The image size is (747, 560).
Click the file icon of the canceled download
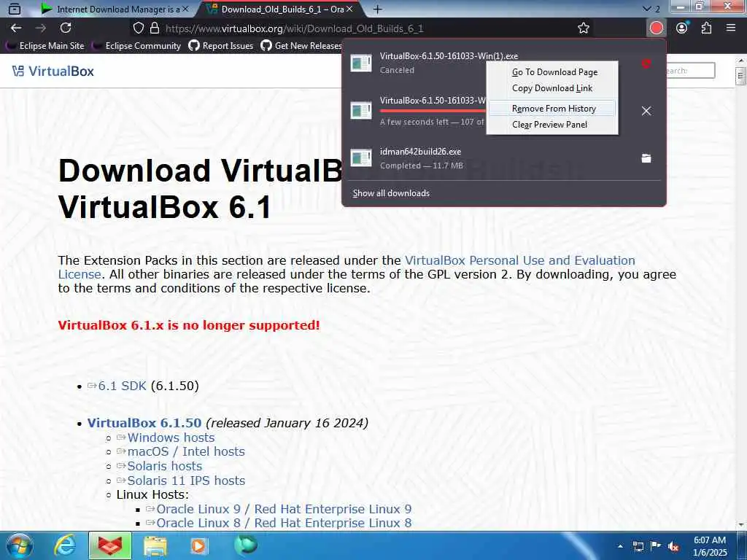[x=360, y=63]
